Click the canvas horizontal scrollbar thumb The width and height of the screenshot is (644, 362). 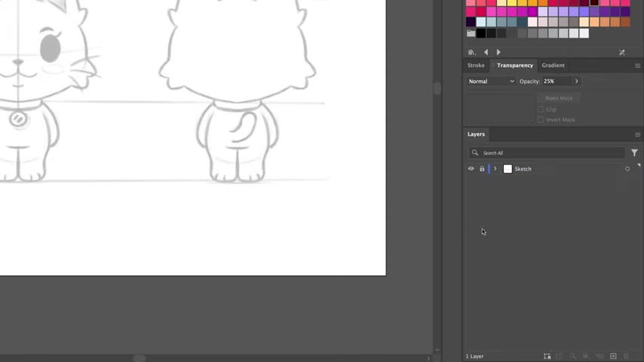tap(140, 358)
